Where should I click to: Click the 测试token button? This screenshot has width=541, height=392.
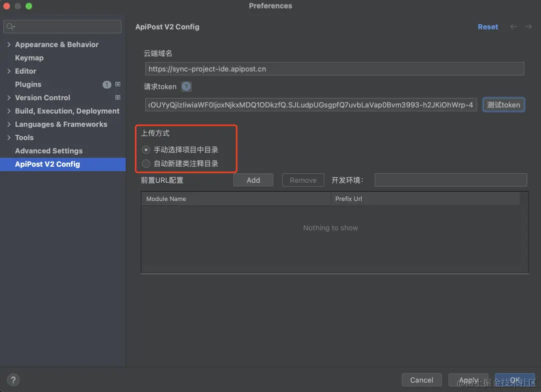click(503, 105)
